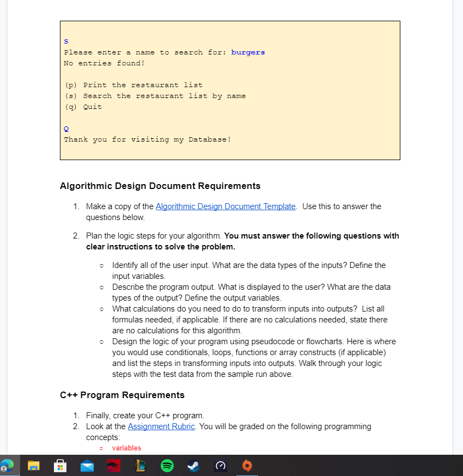Open the Algorithmic Design Document Template link
The height and width of the screenshot is (476, 463).
(226, 206)
